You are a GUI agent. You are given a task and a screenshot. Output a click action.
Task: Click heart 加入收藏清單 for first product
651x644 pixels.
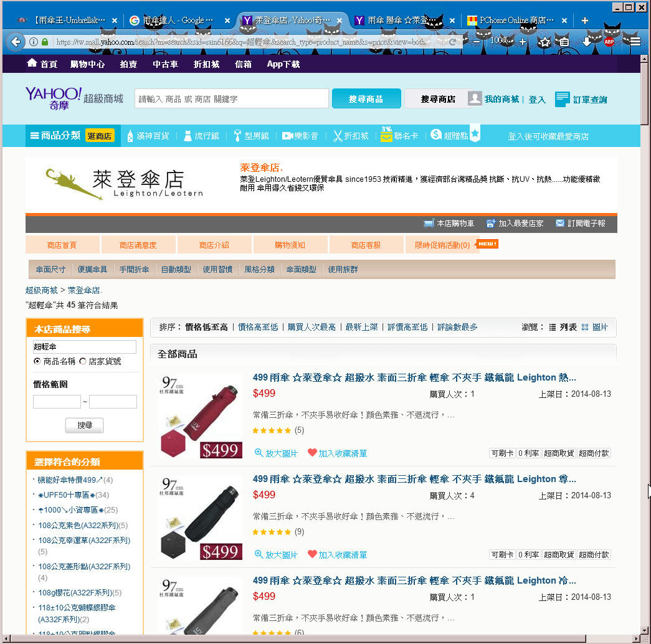point(312,453)
